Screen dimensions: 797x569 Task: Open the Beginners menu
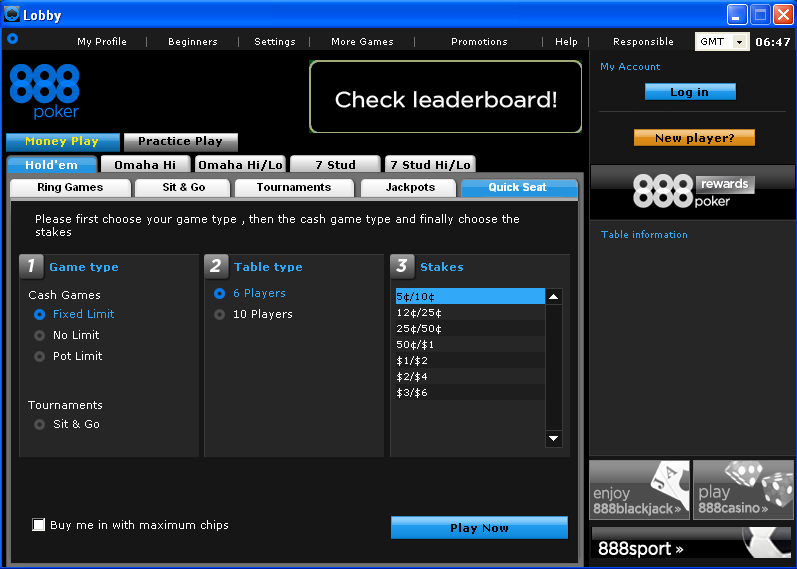click(x=193, y=42)
